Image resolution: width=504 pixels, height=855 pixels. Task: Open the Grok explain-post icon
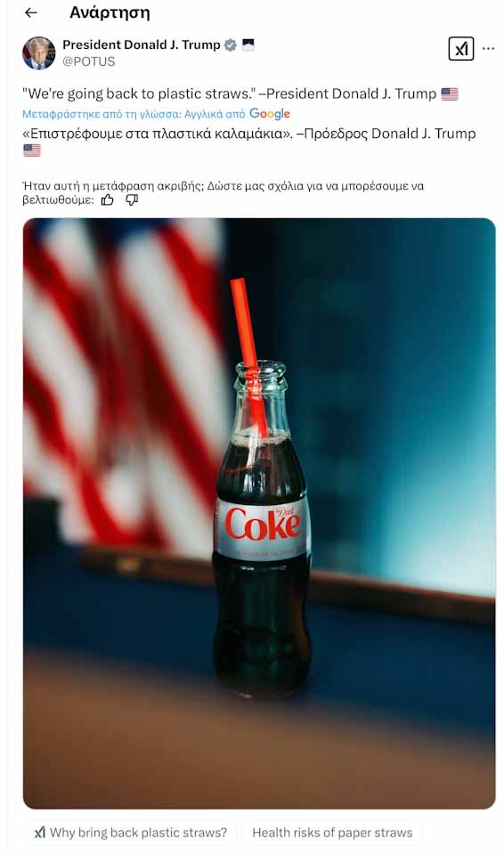pos(461,48)
